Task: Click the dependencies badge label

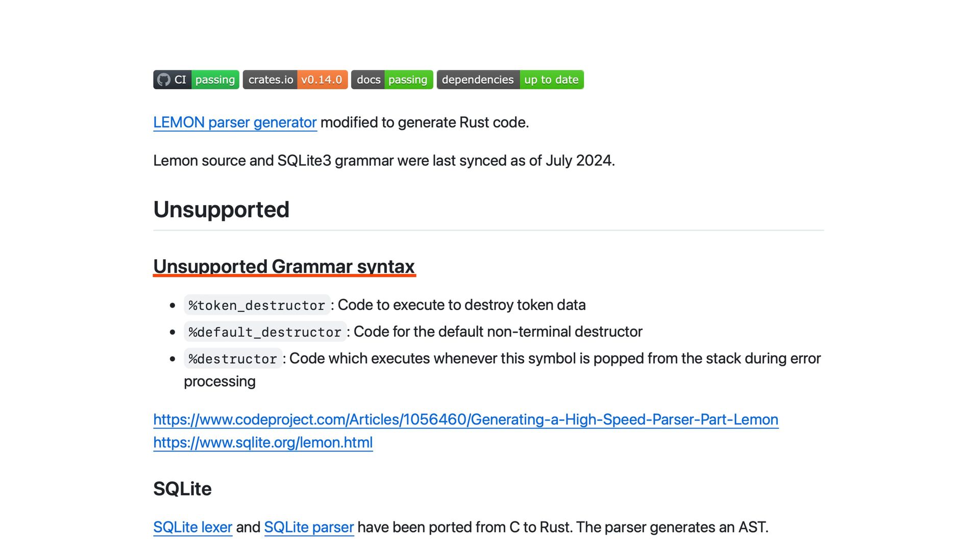Action: click(478, 80)
